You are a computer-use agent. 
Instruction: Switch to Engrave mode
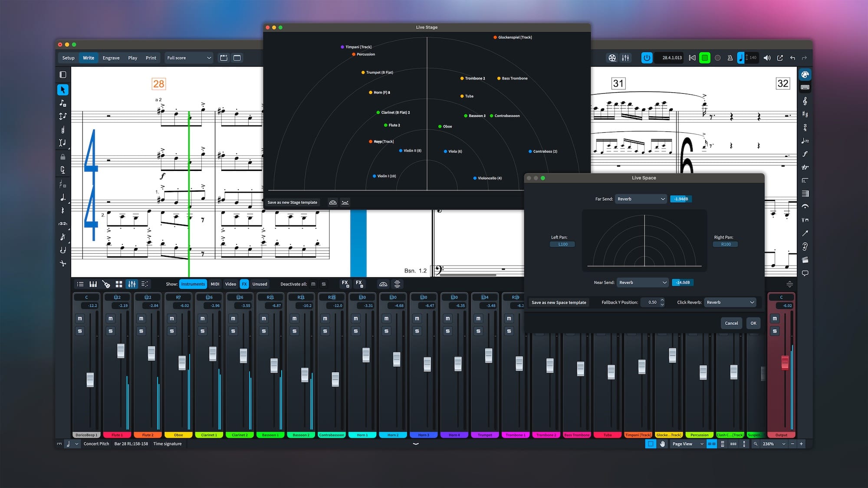coord(111,58)
